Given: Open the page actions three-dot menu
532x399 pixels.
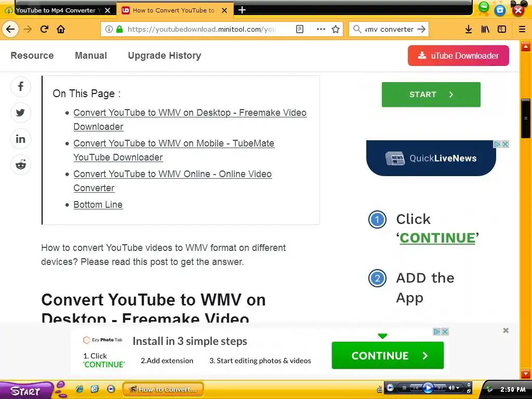Looking at the screenshot, I should click(x=321, y=29).
